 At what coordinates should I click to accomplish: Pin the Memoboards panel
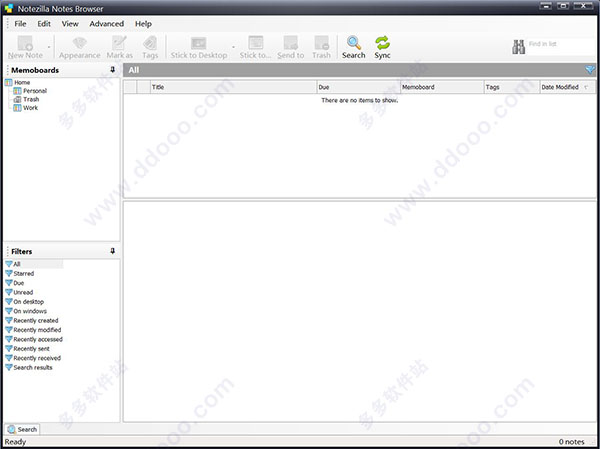112,70
